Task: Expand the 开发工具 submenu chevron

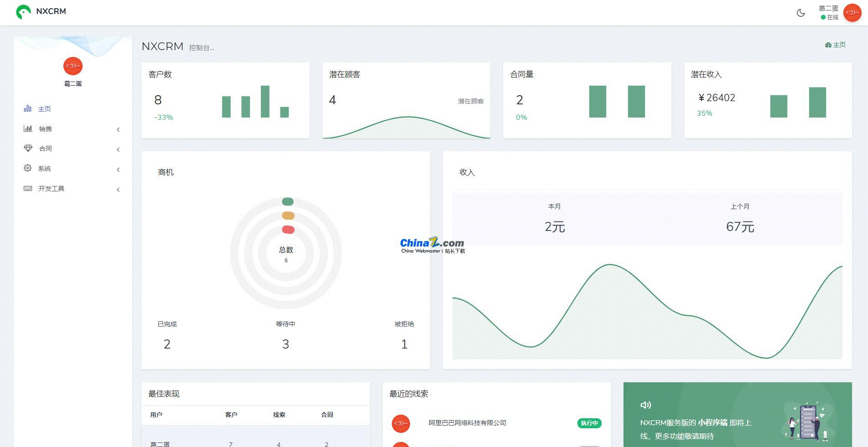Action: pyautogui.click(x=118, y=190)
